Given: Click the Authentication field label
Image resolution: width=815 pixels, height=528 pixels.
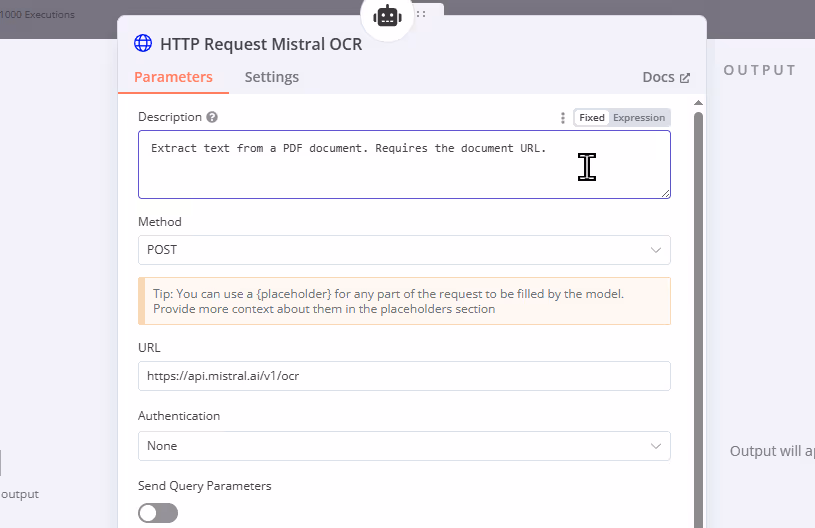Looking at the screenshot, I should coord(179,416).
